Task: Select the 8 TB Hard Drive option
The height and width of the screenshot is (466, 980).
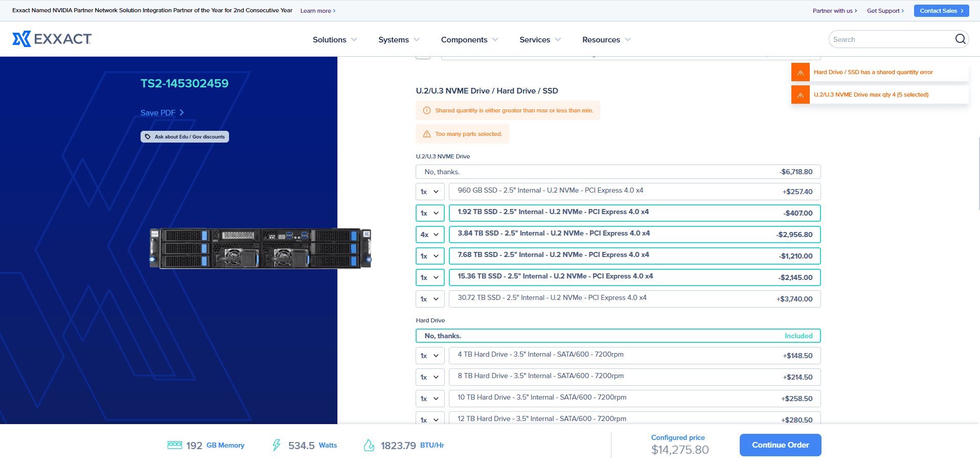Action: pos(634,377)
